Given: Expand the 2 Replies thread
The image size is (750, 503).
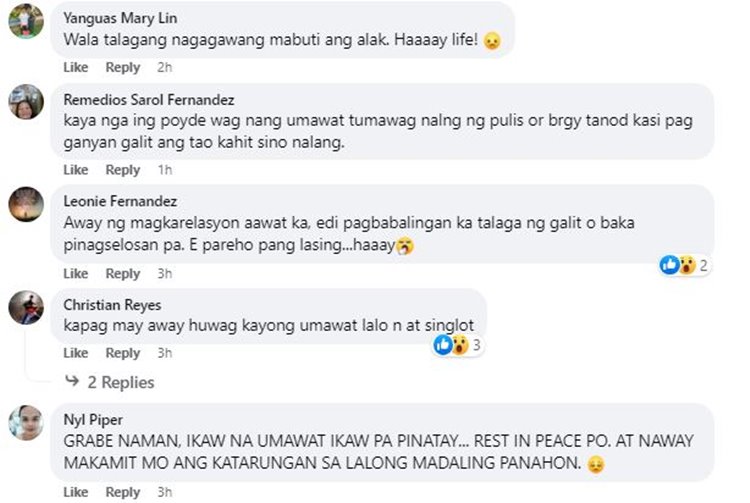Looking at the screenshot, I should click(110, 382).
